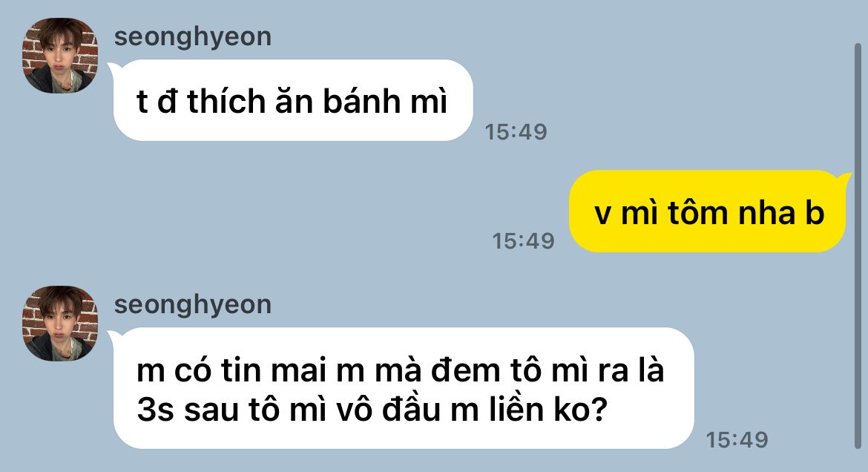Select the yellow "v mì tôm nha b" bubble
The image size is (868, 472).
pyautogui.click(x=707, y=212)
